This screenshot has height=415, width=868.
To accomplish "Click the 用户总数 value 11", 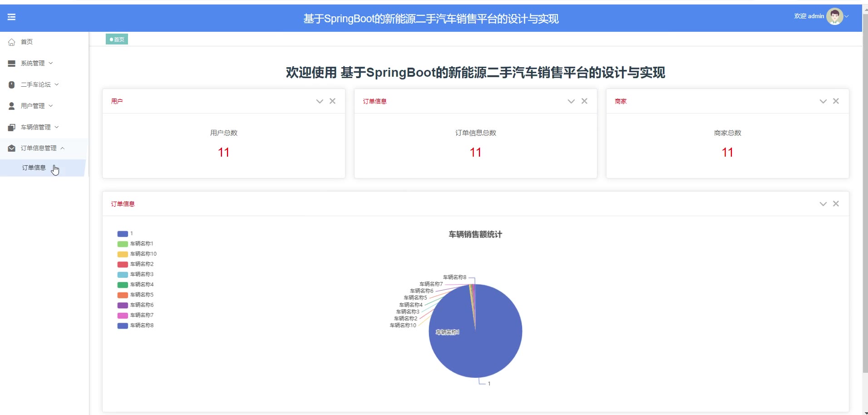I will click(x=224, y=153).
